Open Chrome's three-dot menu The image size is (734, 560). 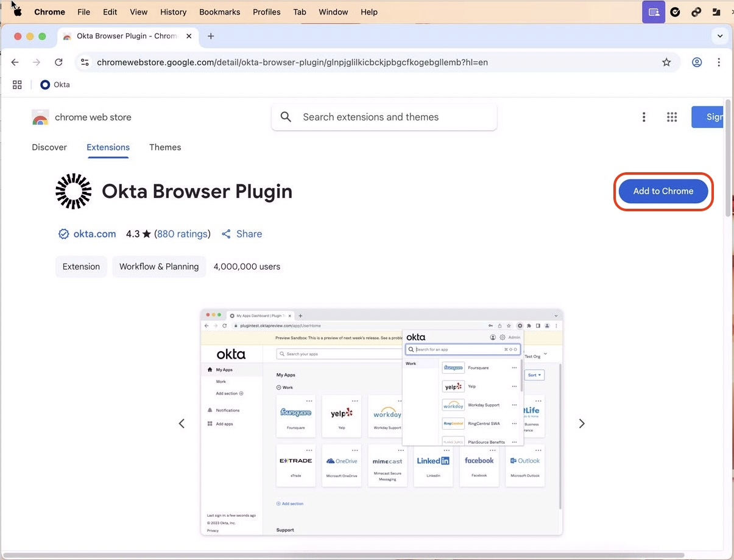(719, 62)
